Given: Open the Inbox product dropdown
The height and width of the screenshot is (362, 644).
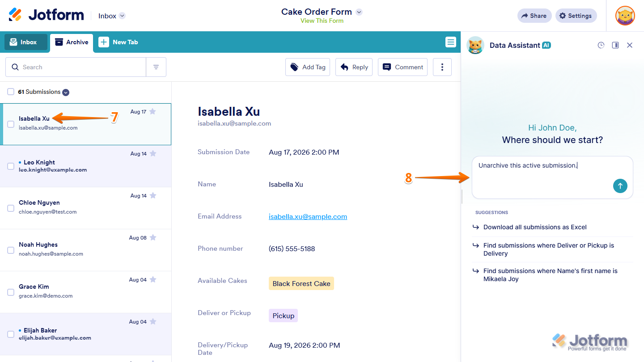Looking at the screenshot, I should [112, 16].
